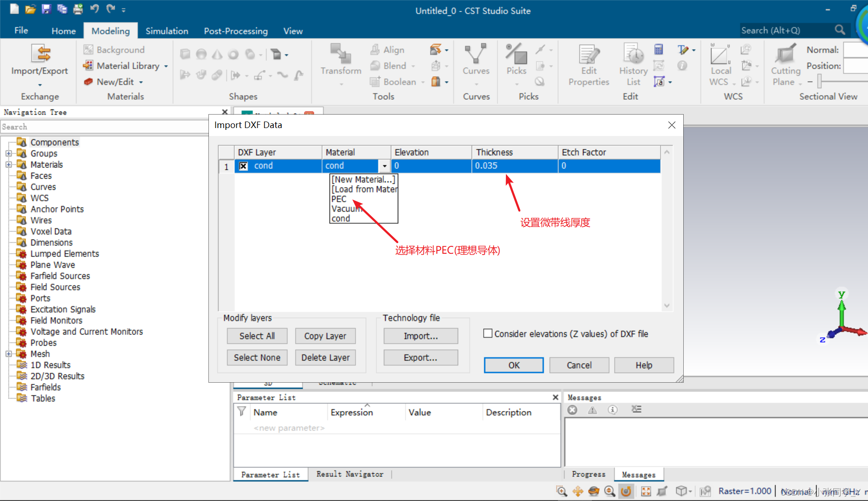Click the Select All button
This screenshot has height=501, width=868.
click(257, 336)
